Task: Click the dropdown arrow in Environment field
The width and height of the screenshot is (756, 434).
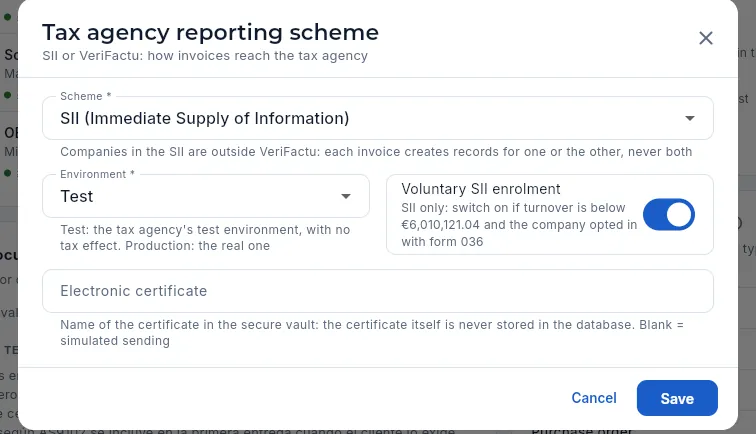Action: pyautogui.click(x=346, y=196)
